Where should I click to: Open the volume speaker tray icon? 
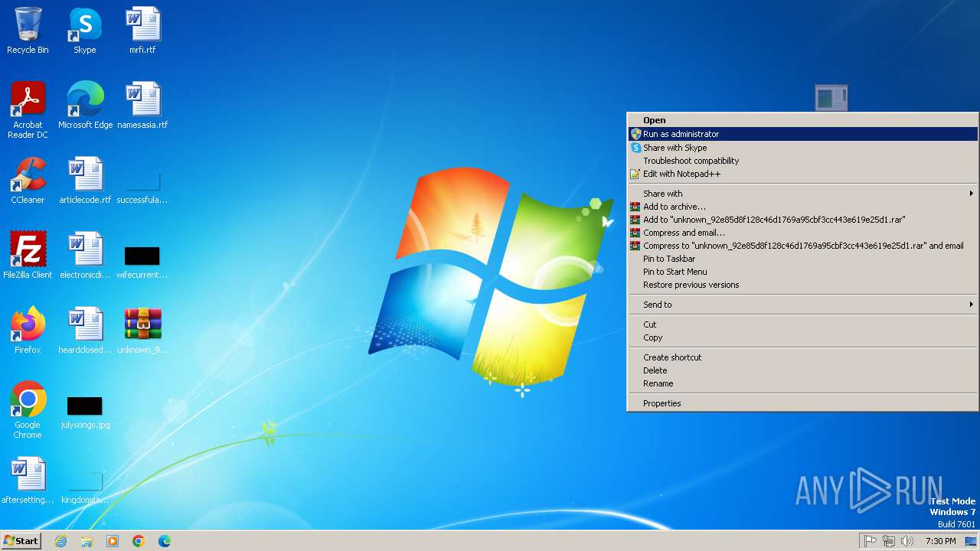pos(907,541)
